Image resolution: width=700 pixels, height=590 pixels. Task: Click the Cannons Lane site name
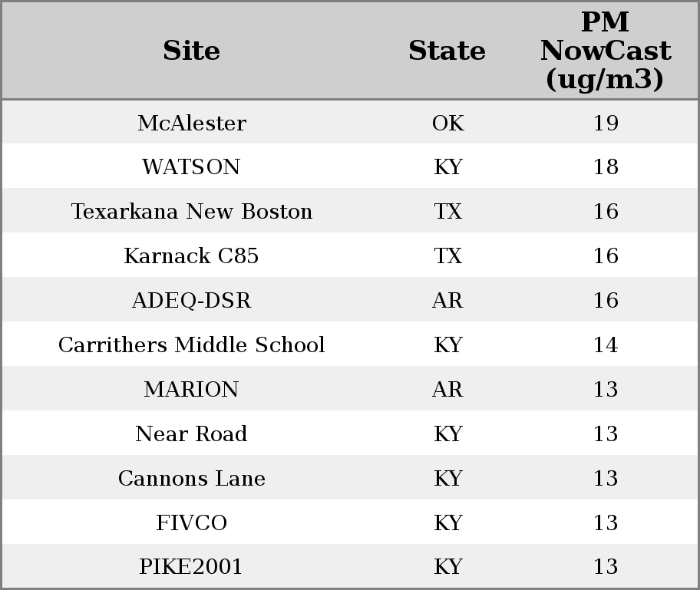coord(192,479)
